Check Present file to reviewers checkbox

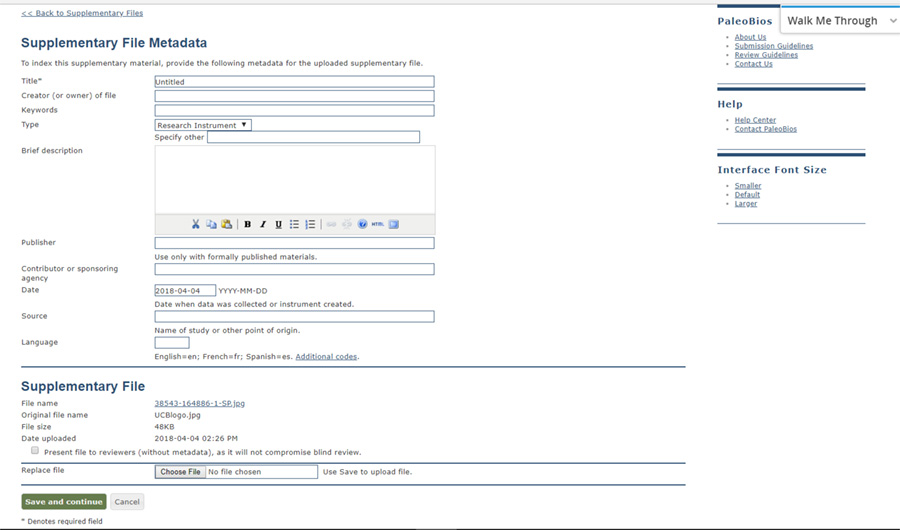pyautogui.click(x=35, y=451)
